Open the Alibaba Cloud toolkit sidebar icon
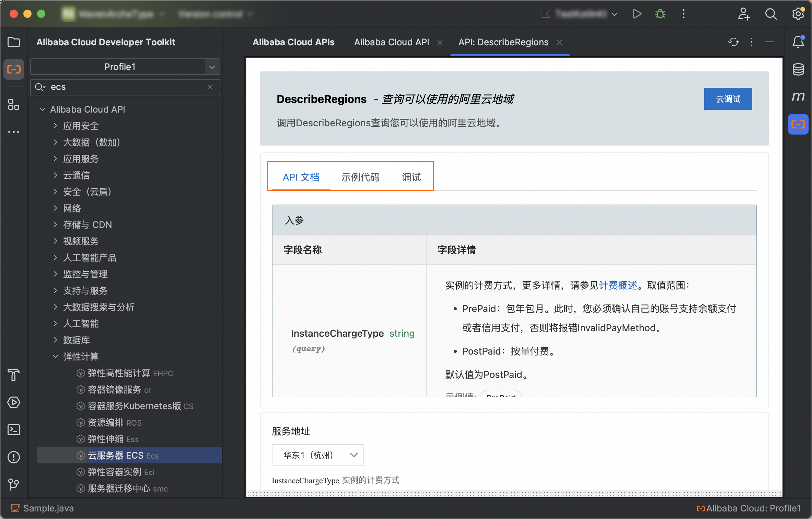 click(14, 69)
